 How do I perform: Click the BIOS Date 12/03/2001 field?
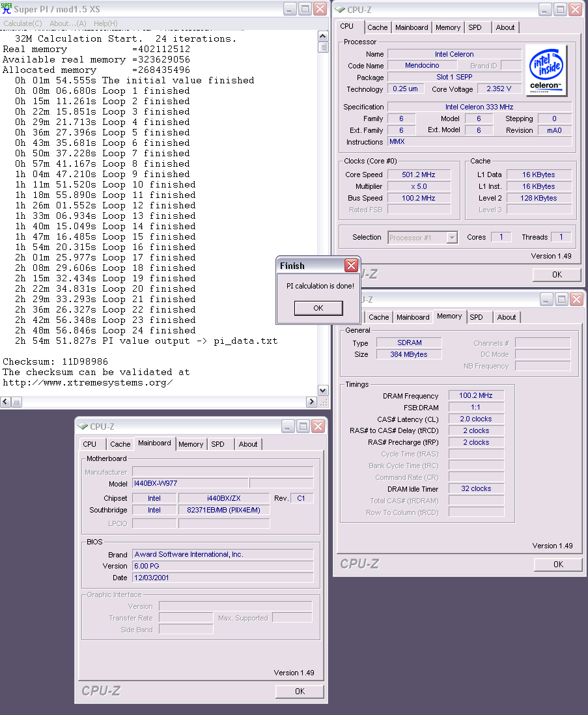[x=223, y=578]
